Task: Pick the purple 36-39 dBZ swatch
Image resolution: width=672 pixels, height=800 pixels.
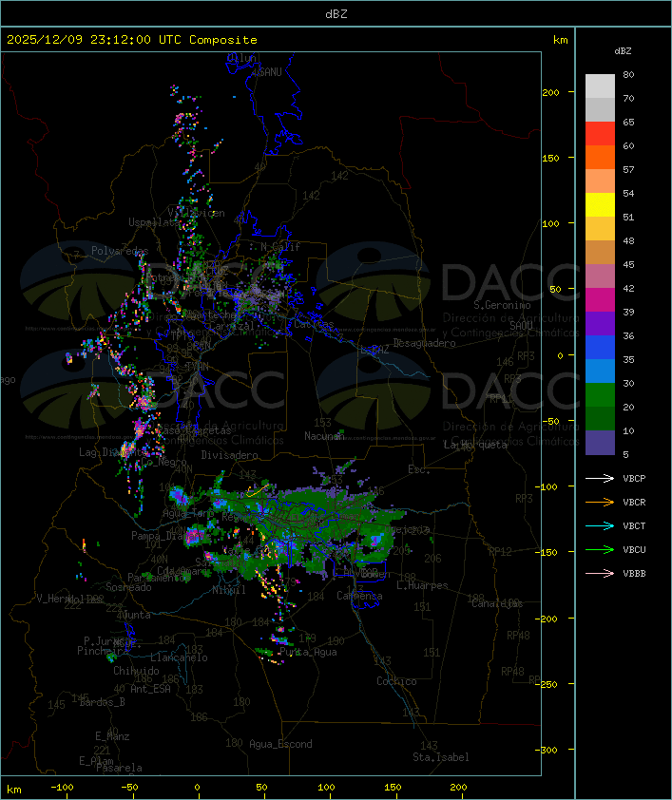Action: 600,323
